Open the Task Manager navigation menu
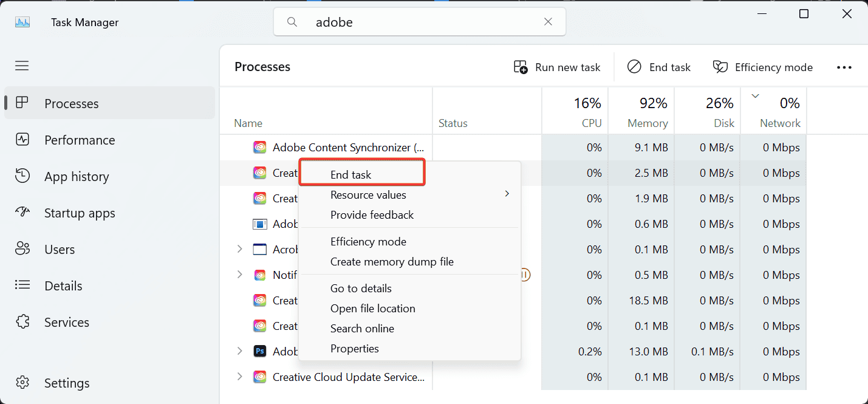 pos(22,66)
